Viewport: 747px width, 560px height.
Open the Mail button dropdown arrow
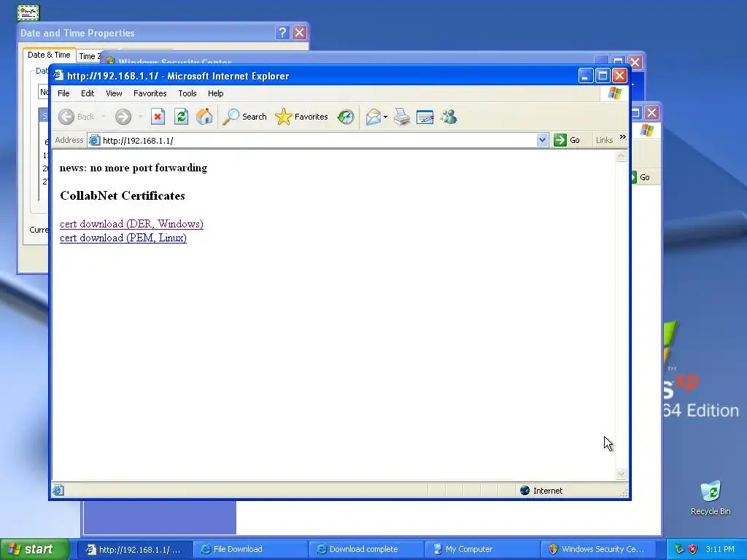(385, 117)
